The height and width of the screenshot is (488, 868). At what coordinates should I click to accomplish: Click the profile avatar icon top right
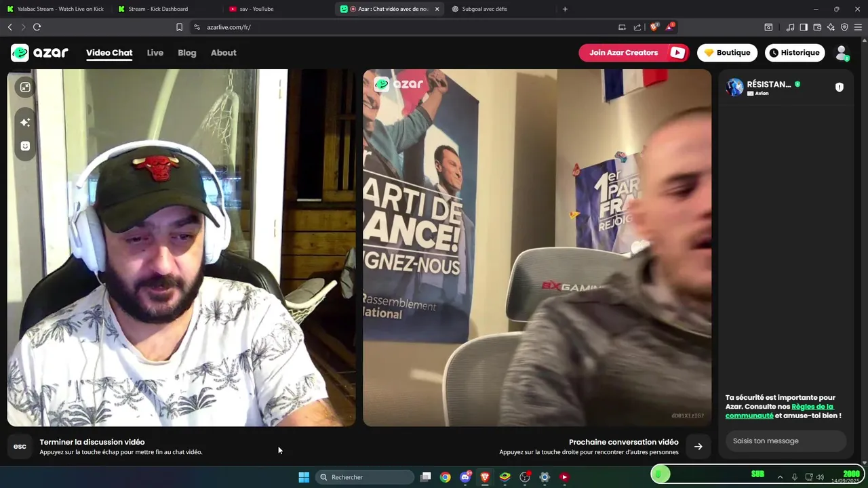(842, 53)
